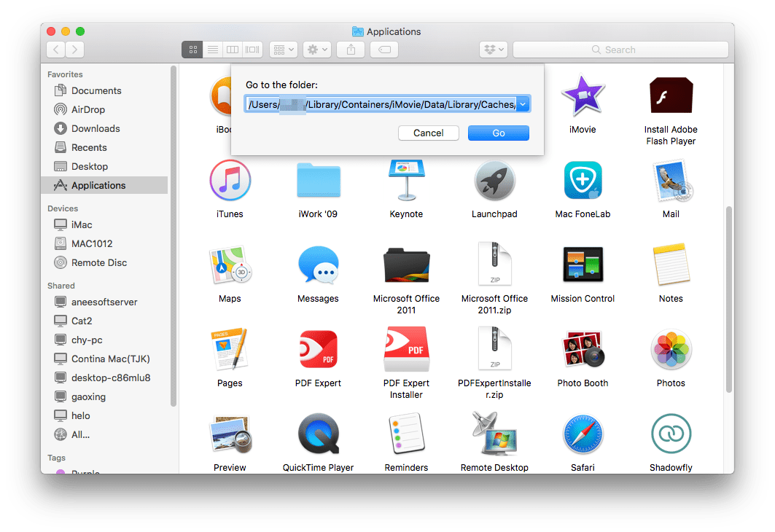Open the toolbar extensions dropdown
775x532 pixels.
point(494,49)
